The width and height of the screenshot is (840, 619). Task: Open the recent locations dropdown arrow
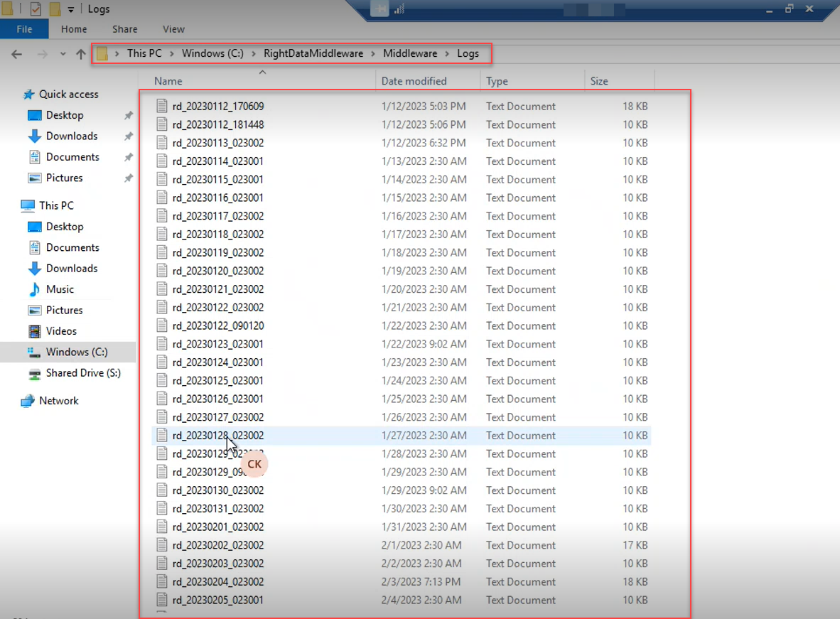click(63, 54)
